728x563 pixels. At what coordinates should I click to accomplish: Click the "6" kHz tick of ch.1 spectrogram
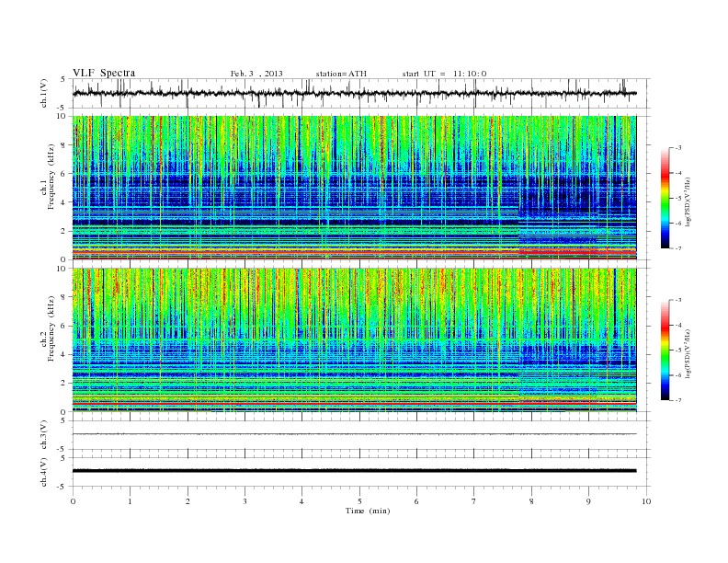(x=64, y=174)
